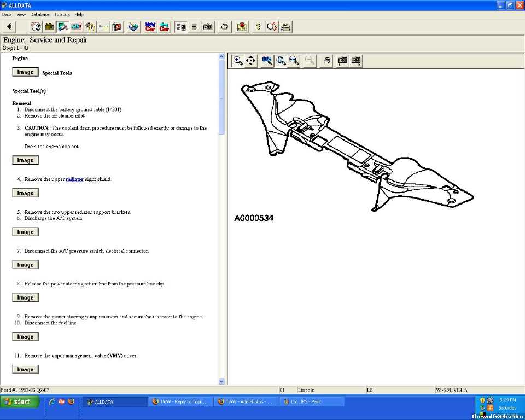Click the printer icon in main toolbar
The width and height of the screenshot is (525, 420).
[x=224, y=27]
